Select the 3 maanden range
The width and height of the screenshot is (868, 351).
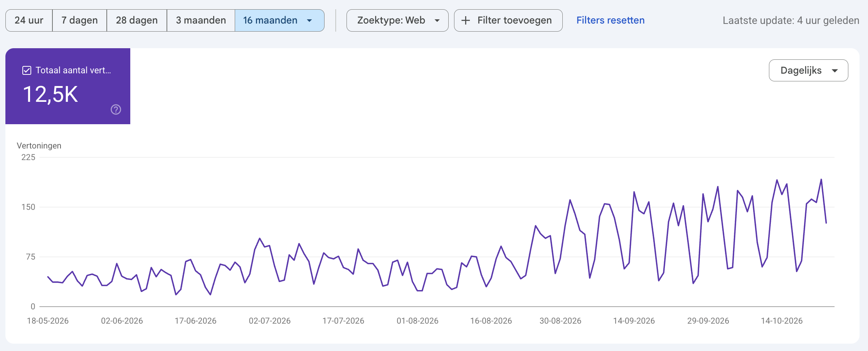(x=201, y=20)
